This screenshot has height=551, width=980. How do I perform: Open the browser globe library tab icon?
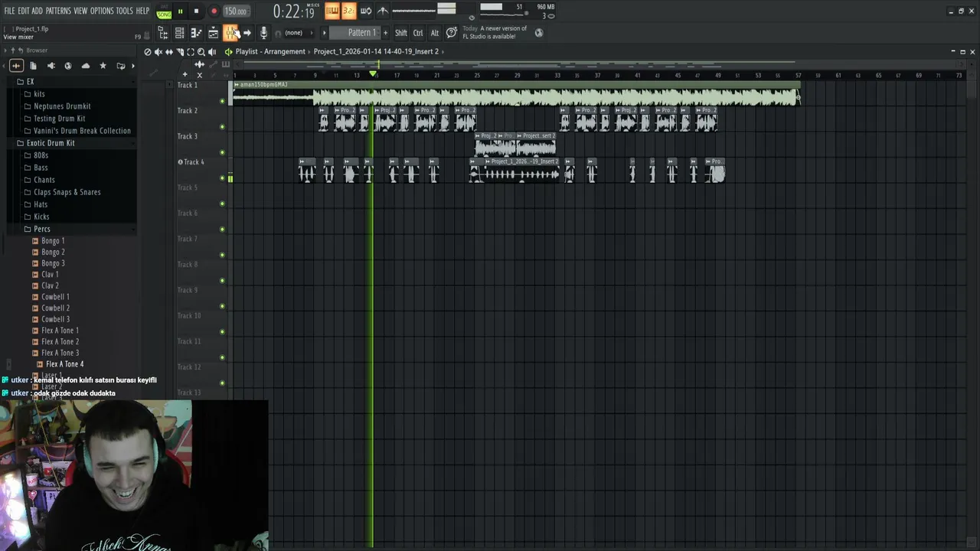click(68, 66)
